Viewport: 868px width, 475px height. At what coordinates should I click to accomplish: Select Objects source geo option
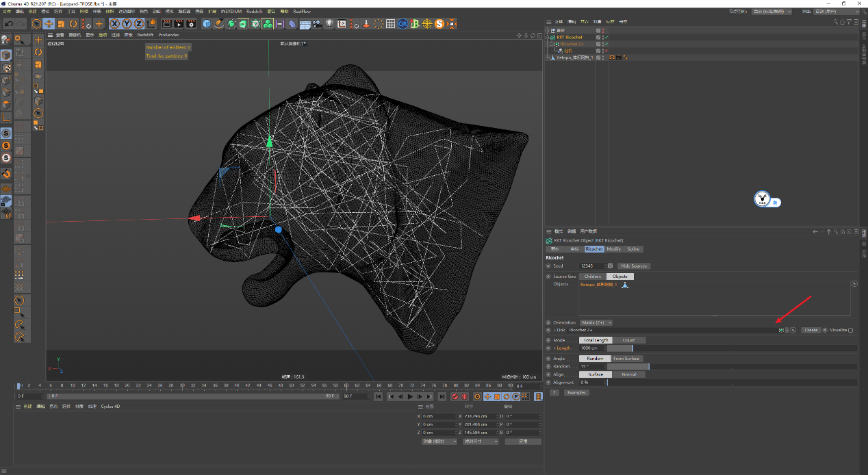click(620, 277)
